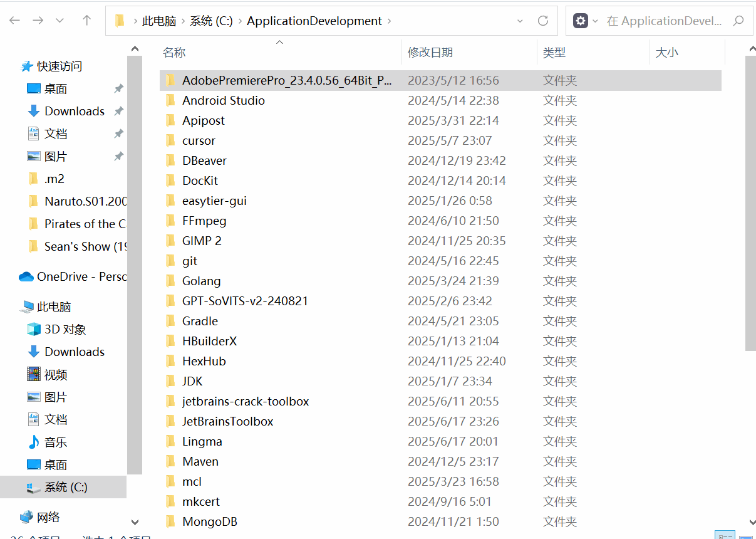
Task: Select the Golang folder
Action: 202,281
